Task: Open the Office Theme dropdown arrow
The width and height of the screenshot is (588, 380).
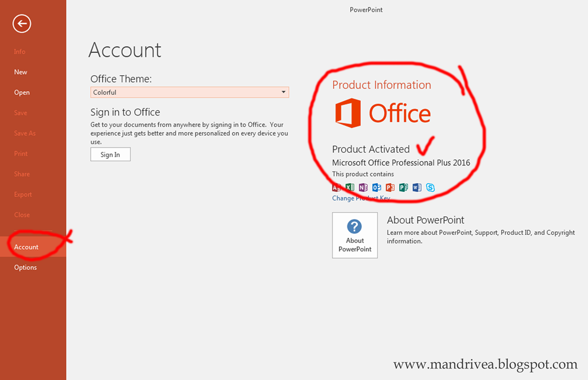Action: click(284, 92)
